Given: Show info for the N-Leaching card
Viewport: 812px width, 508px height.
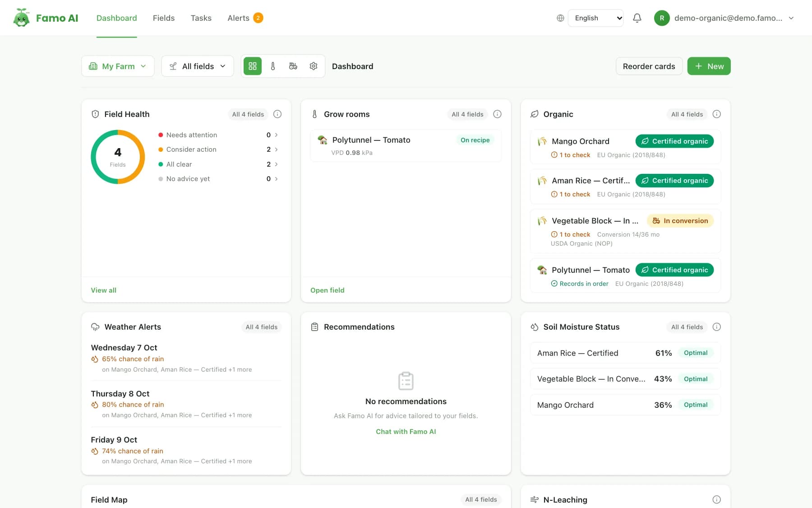Looking at the screenshot, I should point(716,499).
